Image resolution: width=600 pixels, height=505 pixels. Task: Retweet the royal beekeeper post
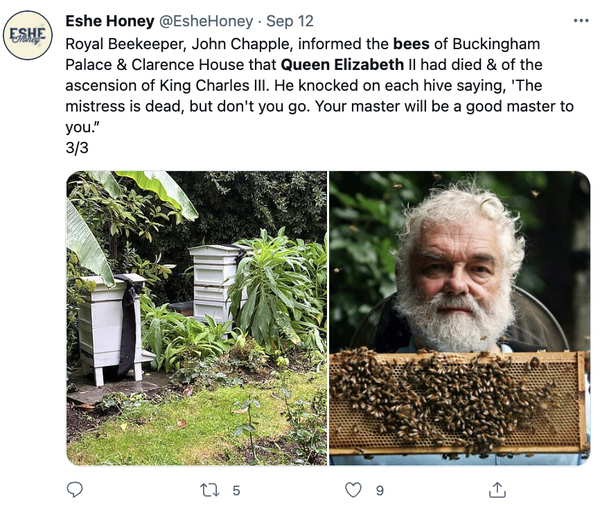point(208,490)
